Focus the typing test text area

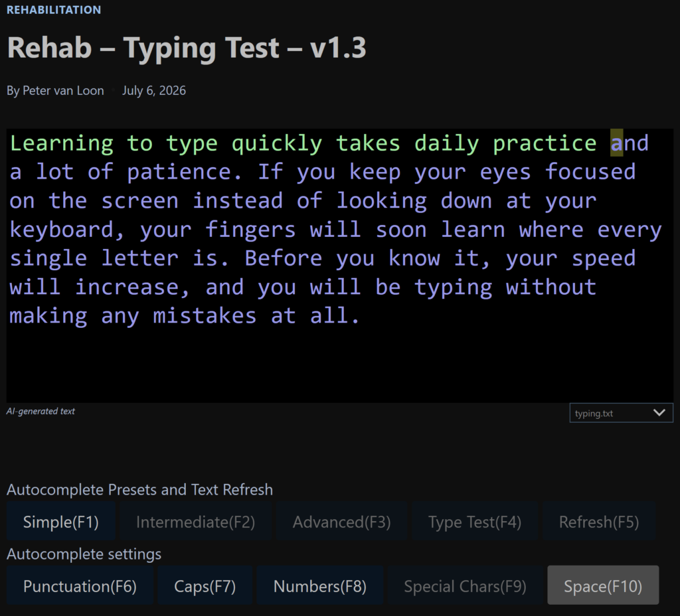[339, 266]
